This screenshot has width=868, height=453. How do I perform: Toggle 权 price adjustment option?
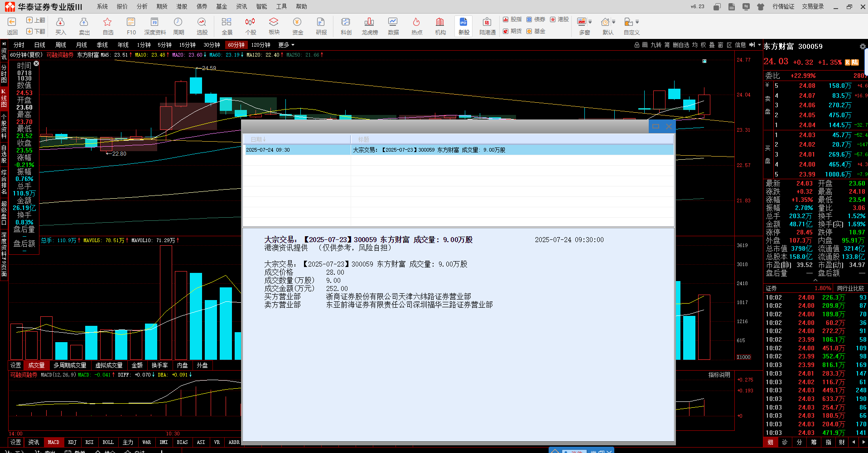(703, 45)
